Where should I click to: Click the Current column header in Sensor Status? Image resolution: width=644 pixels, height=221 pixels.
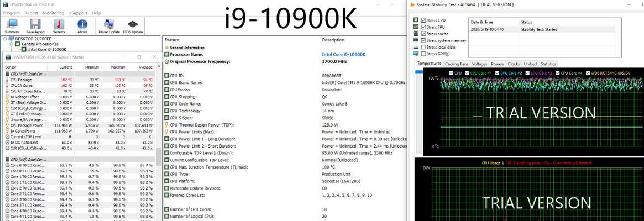pyautogui.click(x=60, y=67)
